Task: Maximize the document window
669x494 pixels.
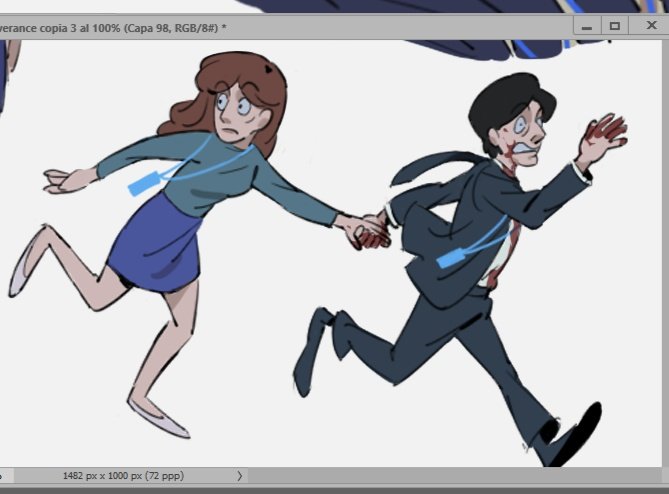Action: [x=615, y=26]
